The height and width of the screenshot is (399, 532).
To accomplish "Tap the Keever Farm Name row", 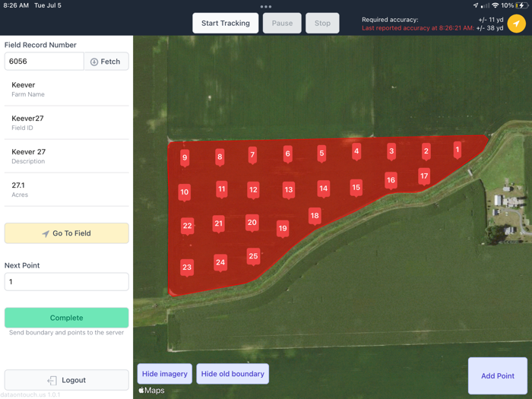I will [x=67, y=89].
